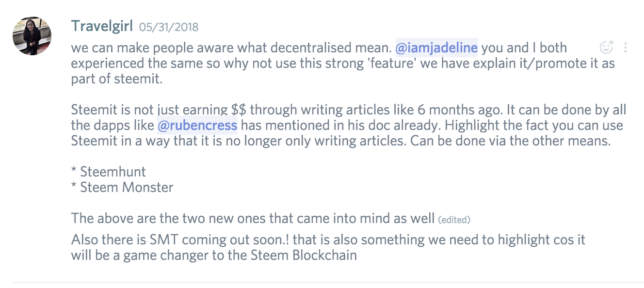Click the message starting 'Also there is SMT'

pos(328,247)
